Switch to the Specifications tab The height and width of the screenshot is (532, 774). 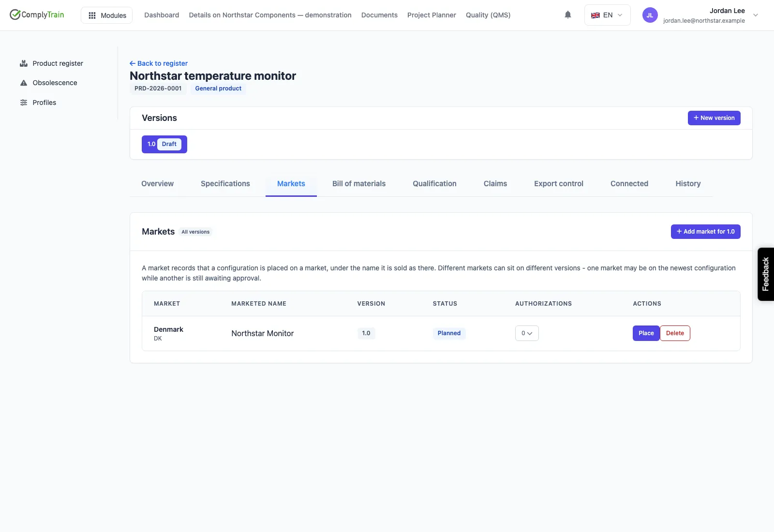(x=225, y=184)
